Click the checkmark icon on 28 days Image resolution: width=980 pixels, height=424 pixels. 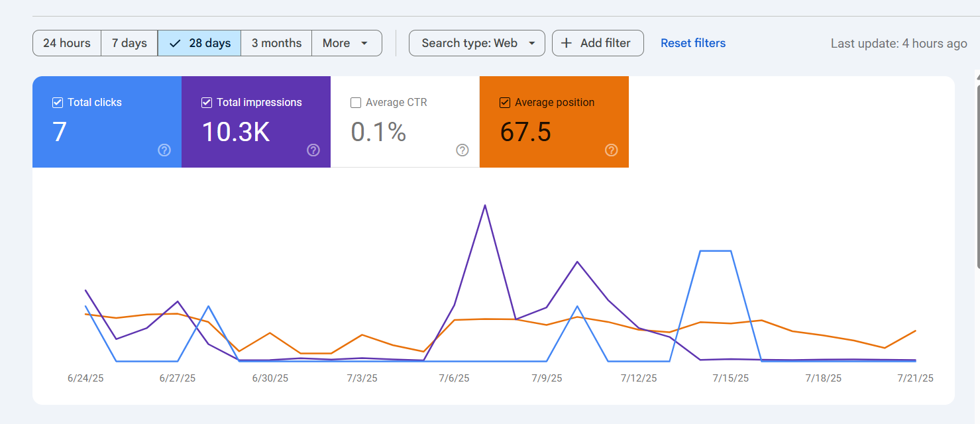click(x=175, y=43)
